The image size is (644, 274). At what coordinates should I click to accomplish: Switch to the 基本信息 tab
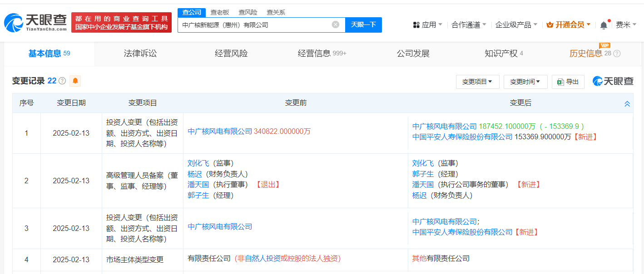[49, 54]
